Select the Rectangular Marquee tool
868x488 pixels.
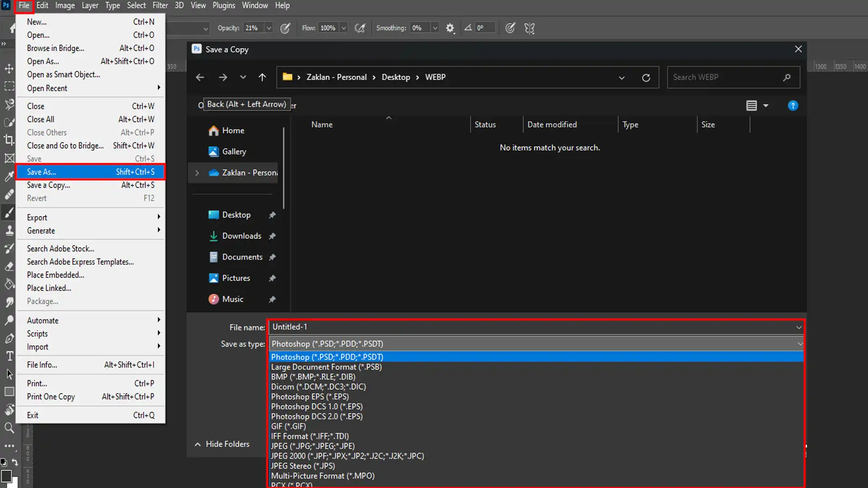pos(9,86)
